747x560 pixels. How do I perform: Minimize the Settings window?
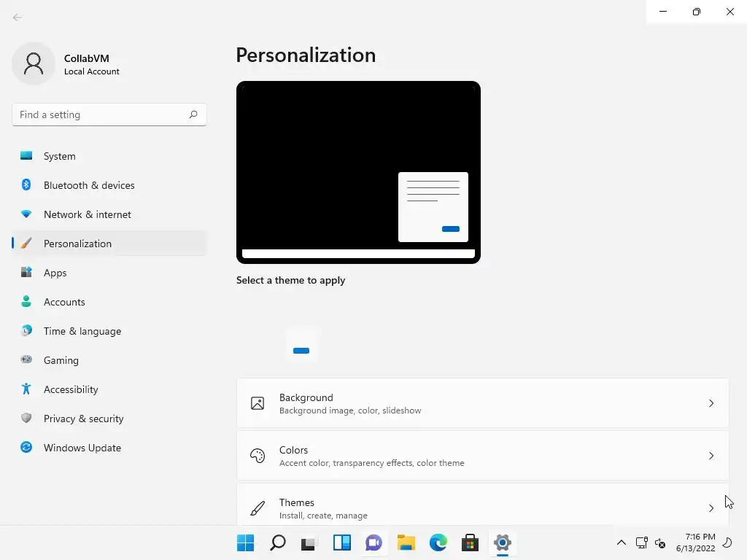point(662,12)
